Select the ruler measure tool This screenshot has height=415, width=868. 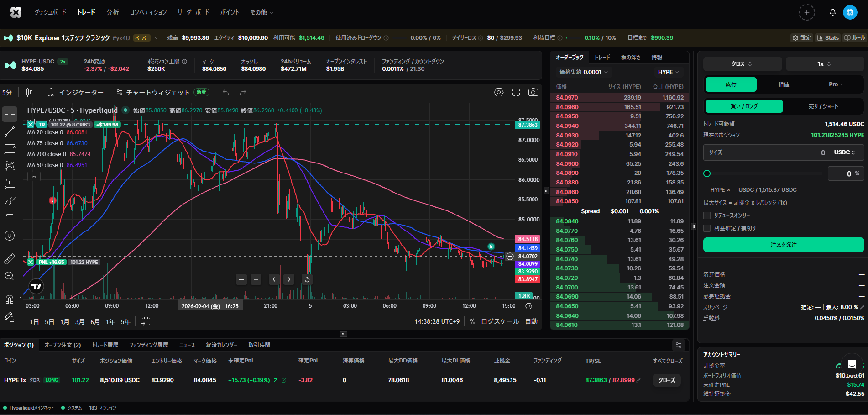[x=10, y=258]
